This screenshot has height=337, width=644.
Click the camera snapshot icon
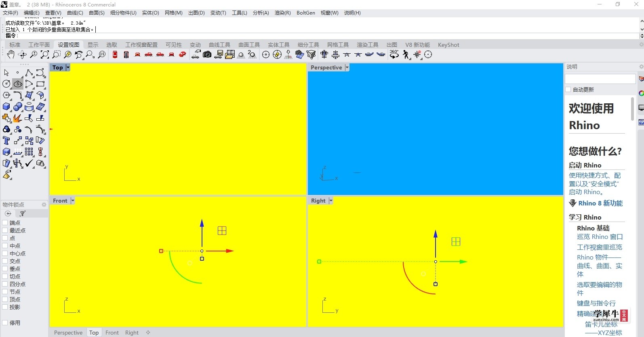[207, 54]
